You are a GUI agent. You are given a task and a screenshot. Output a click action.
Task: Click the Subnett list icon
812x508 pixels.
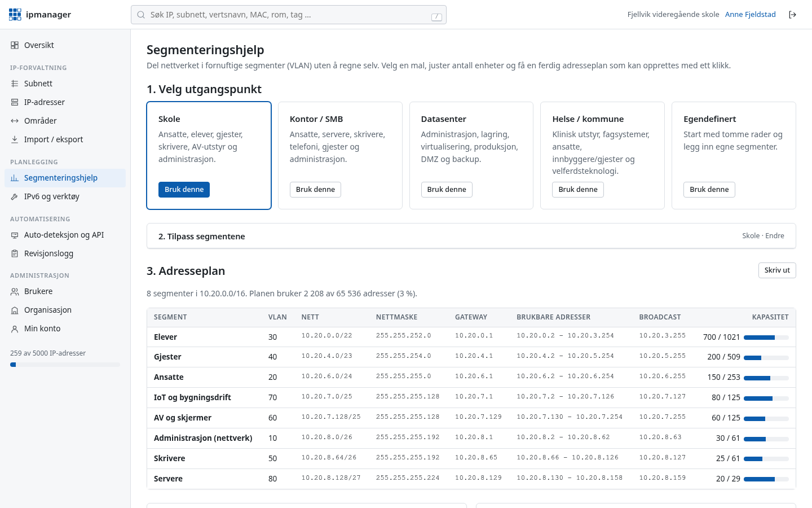[x=15, y=84]
